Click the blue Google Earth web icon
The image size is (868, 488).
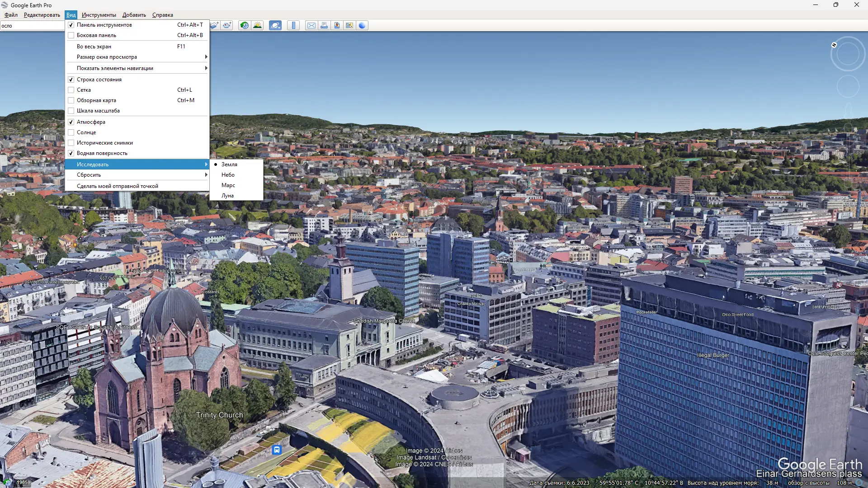[362, 25]
